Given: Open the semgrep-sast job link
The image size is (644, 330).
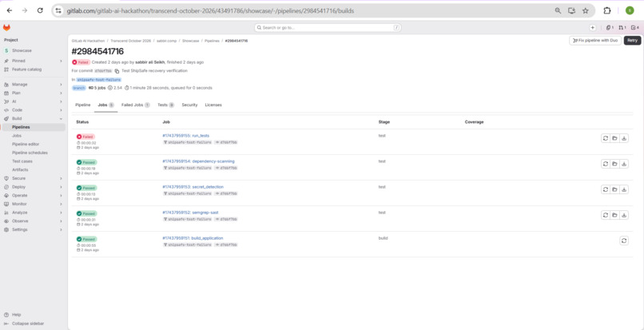Looking at the screenshot, I should coord(191,213).
